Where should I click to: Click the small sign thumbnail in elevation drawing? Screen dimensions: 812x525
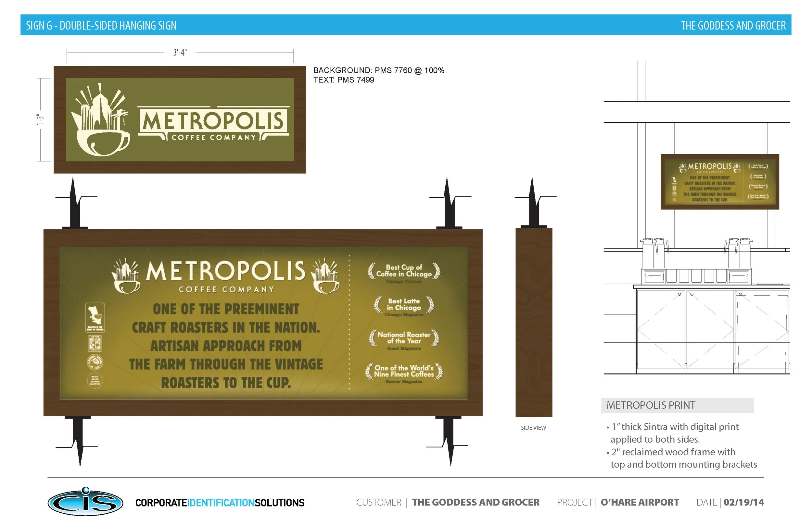tap(720, 182)
